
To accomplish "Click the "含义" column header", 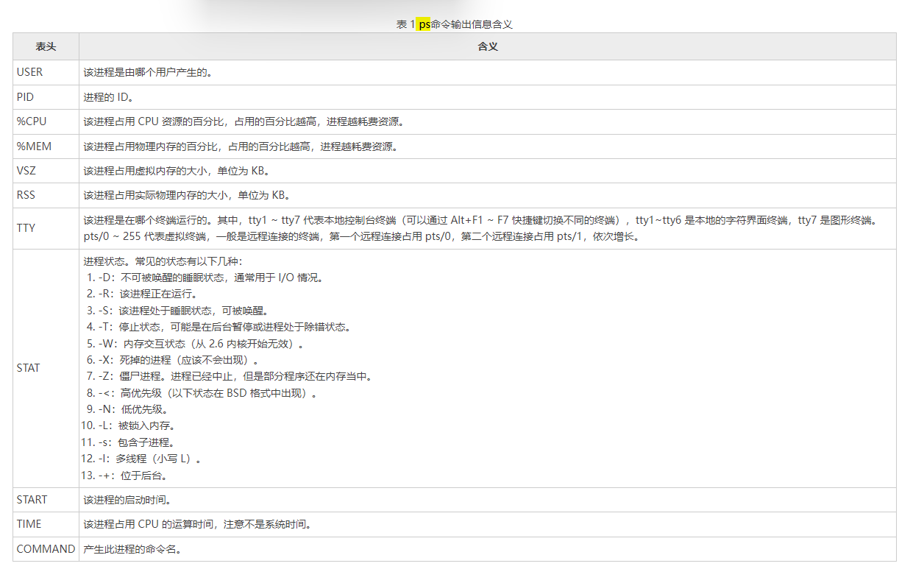I will point(488,46).
